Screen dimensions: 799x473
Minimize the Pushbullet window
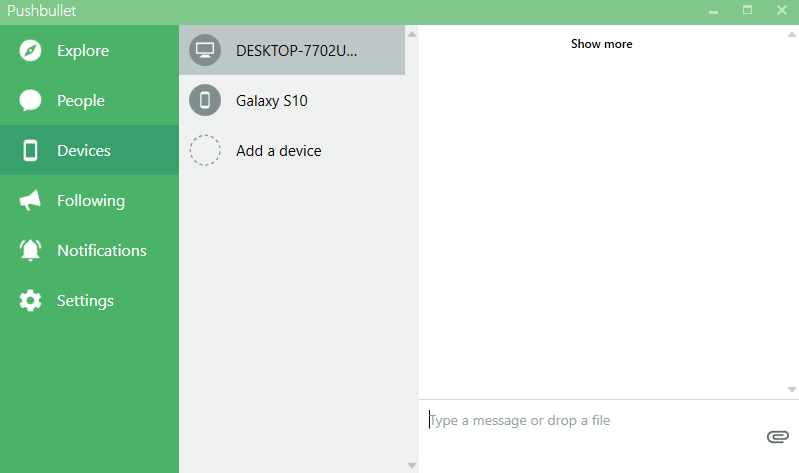coord(713,10)
